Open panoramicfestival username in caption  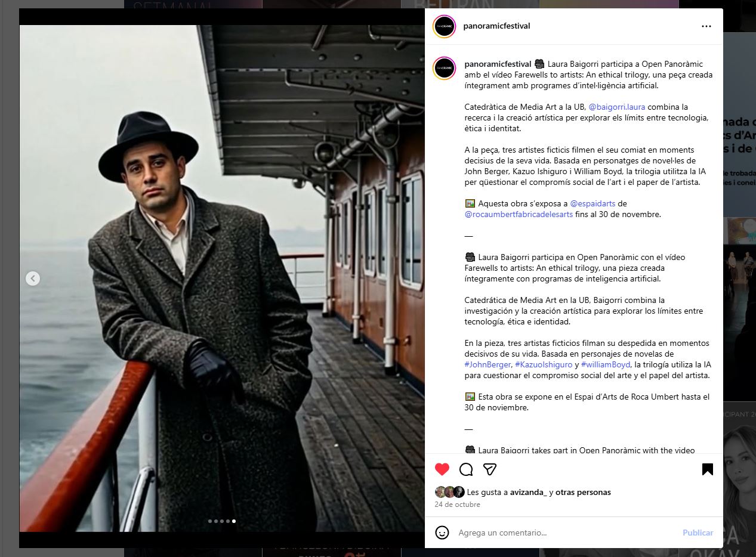pyautogui.click(x=498, y=64)
